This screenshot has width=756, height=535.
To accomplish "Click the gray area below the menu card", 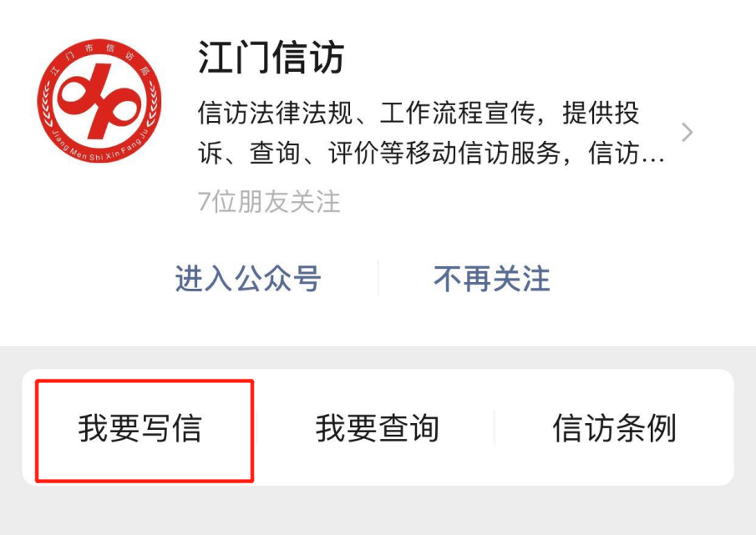I will coord(378,511).
